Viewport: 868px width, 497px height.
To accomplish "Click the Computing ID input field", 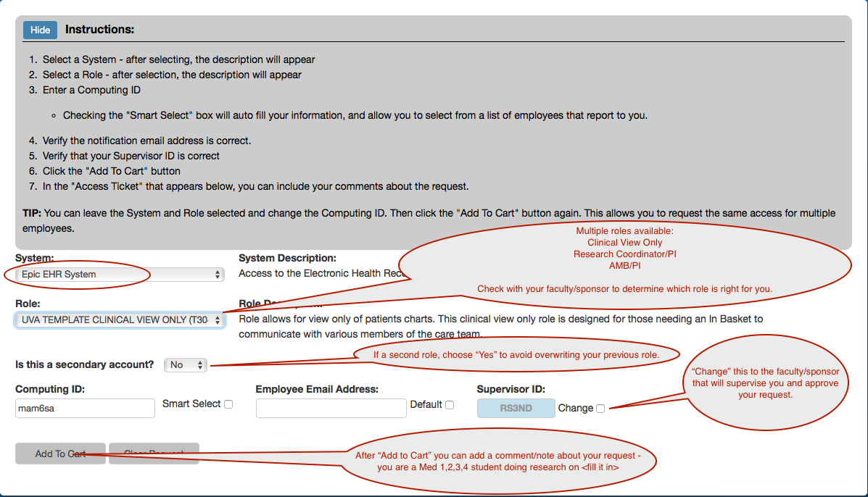I will click(86, 409).
